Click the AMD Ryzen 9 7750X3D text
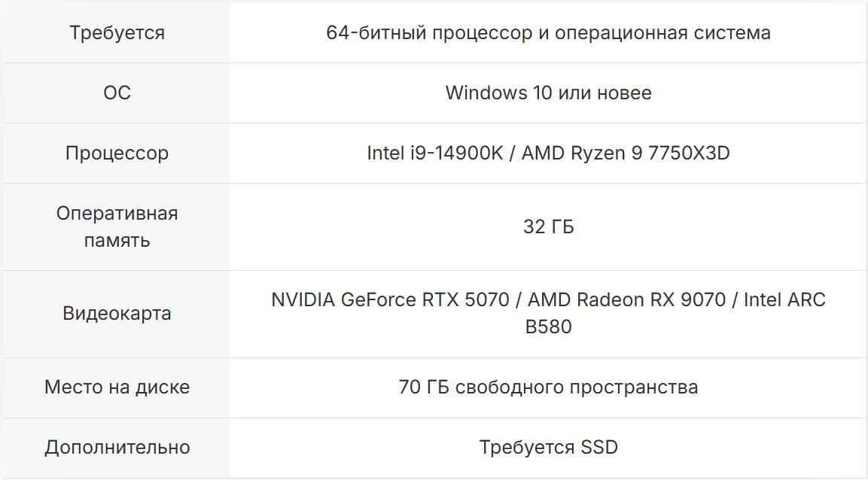Screen dimensions: 868x480 pyautogui.click(x=626, y=153)
